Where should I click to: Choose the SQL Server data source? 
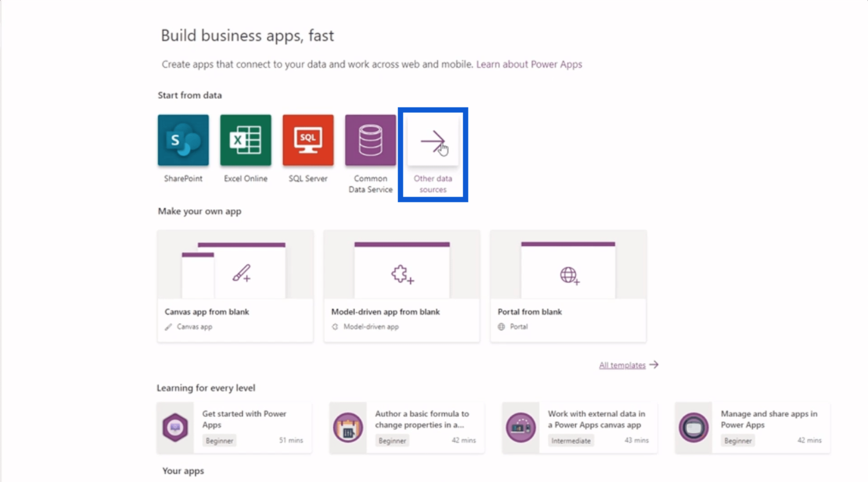(x=308, y=140)
